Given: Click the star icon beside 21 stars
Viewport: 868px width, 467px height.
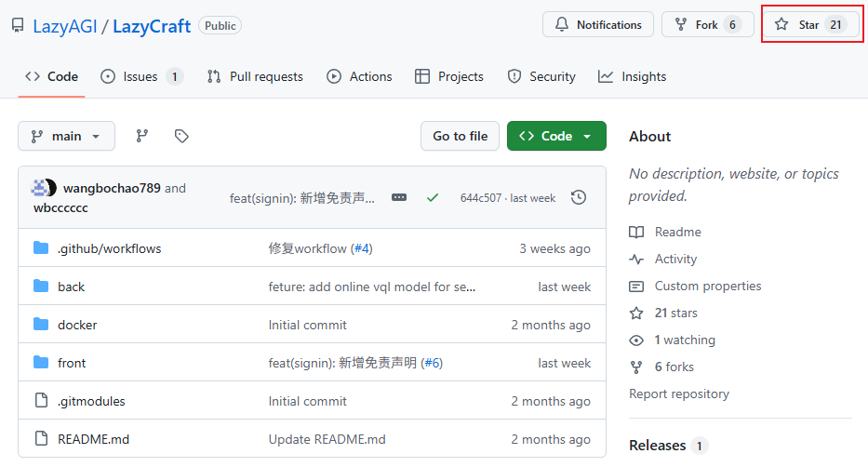Looking at the screenshot, I should point(636,314).
